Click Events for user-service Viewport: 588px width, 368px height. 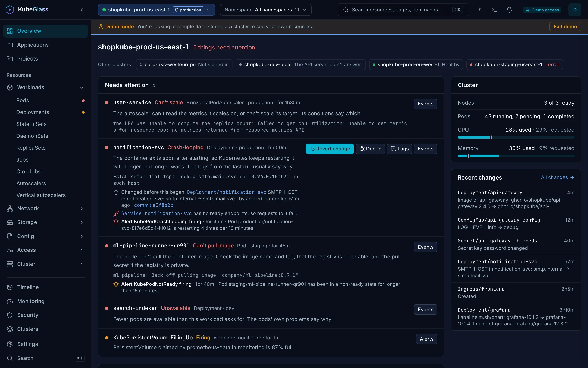click(x=425, y=104)
